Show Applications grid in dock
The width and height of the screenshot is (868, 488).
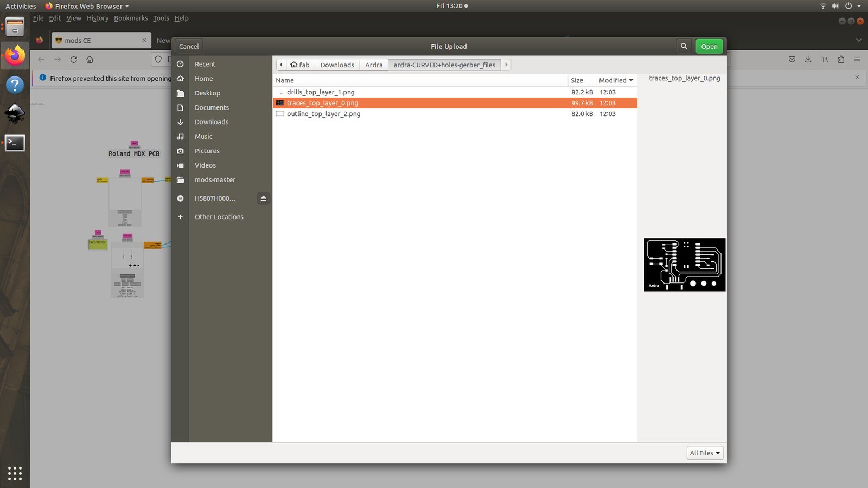(x=15, y=473)
